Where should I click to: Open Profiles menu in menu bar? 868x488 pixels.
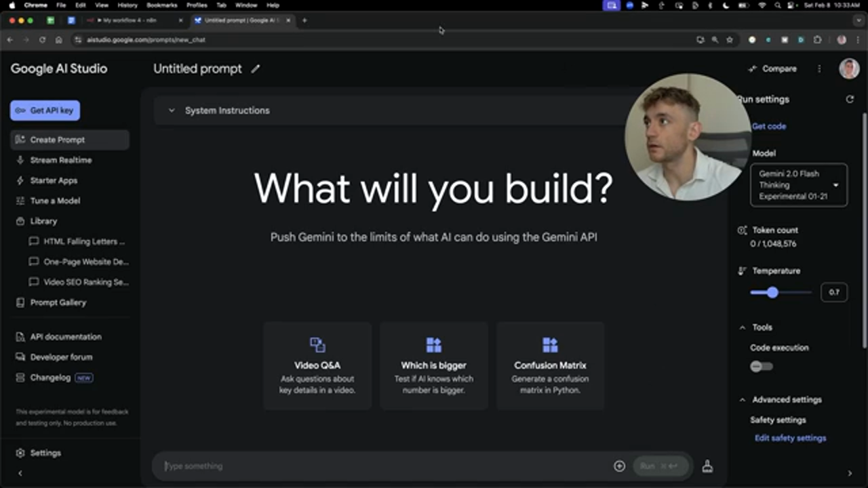click(x=197, y=5)
